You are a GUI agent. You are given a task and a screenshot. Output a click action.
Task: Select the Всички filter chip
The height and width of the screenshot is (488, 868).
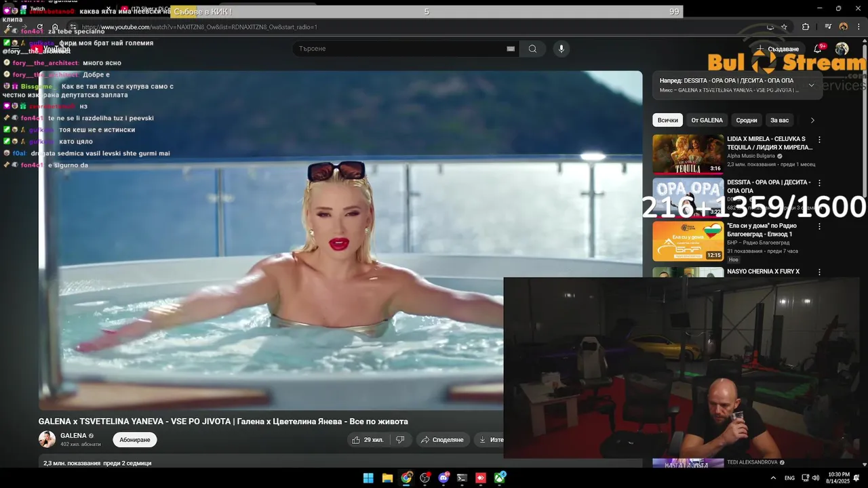click(668, 120)
